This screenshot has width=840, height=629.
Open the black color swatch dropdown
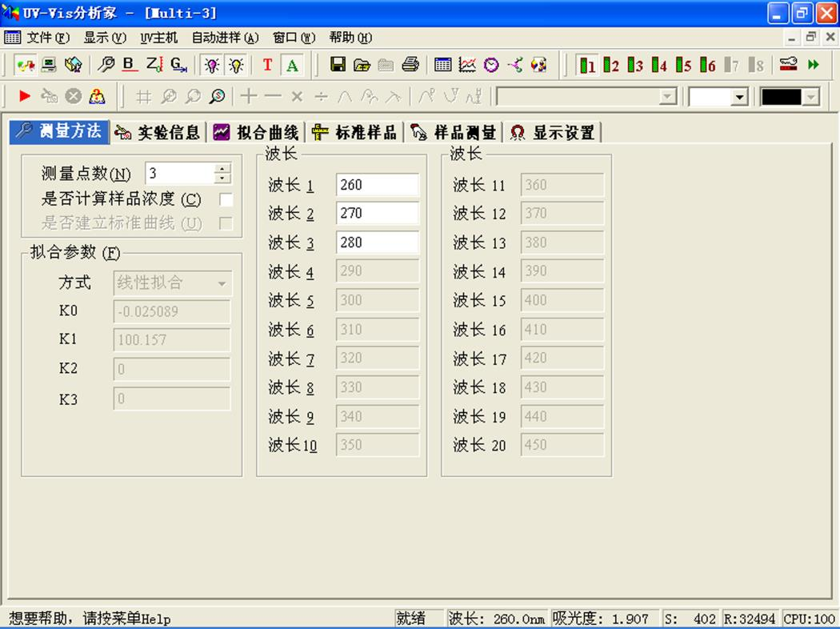811,97
